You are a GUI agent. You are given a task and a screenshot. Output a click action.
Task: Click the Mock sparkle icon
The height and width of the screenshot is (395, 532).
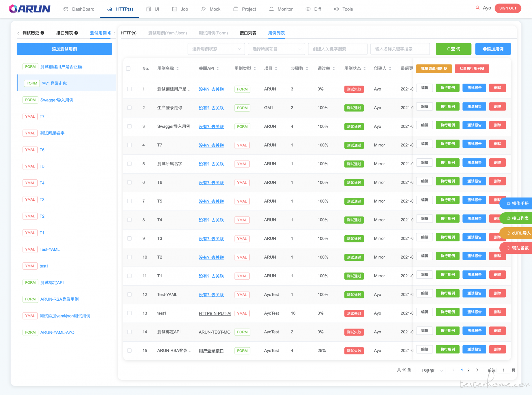(203, 9)
